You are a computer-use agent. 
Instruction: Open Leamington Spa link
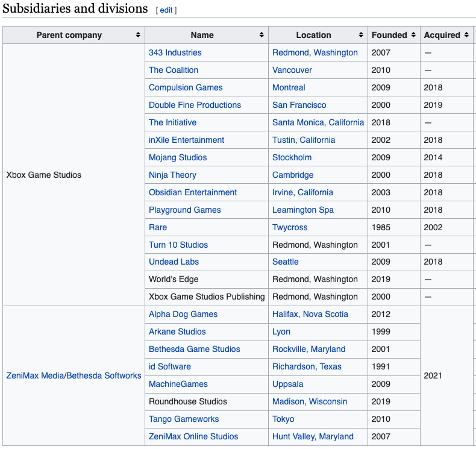click(303, 210)
